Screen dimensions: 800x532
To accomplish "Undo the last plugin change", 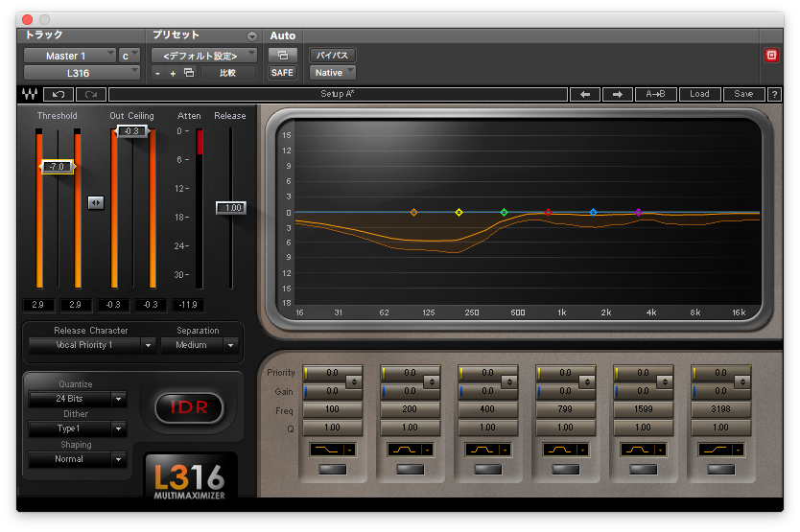I will point(59,94).
